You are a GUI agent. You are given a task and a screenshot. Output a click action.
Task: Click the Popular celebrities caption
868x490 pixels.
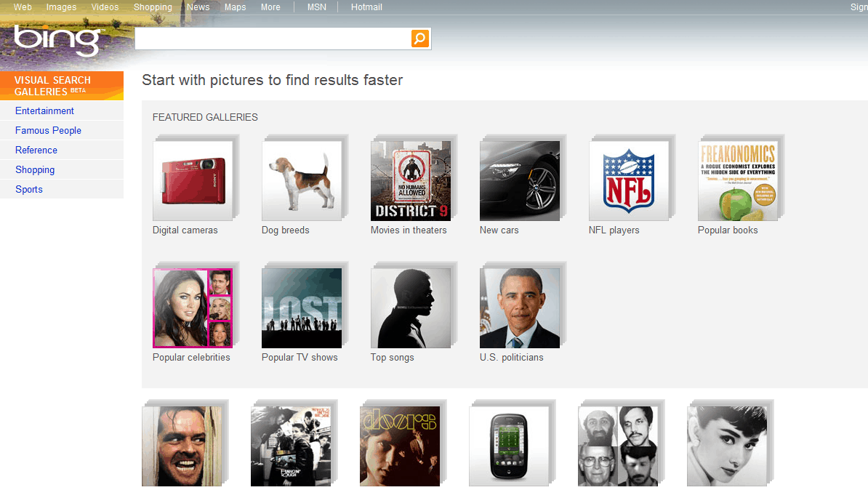coord(191,357)
